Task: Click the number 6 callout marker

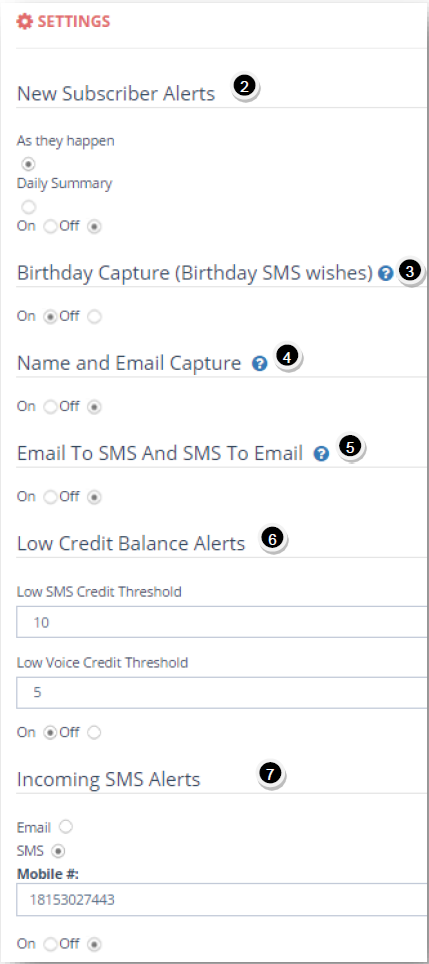Action: (x=272, y=539)
